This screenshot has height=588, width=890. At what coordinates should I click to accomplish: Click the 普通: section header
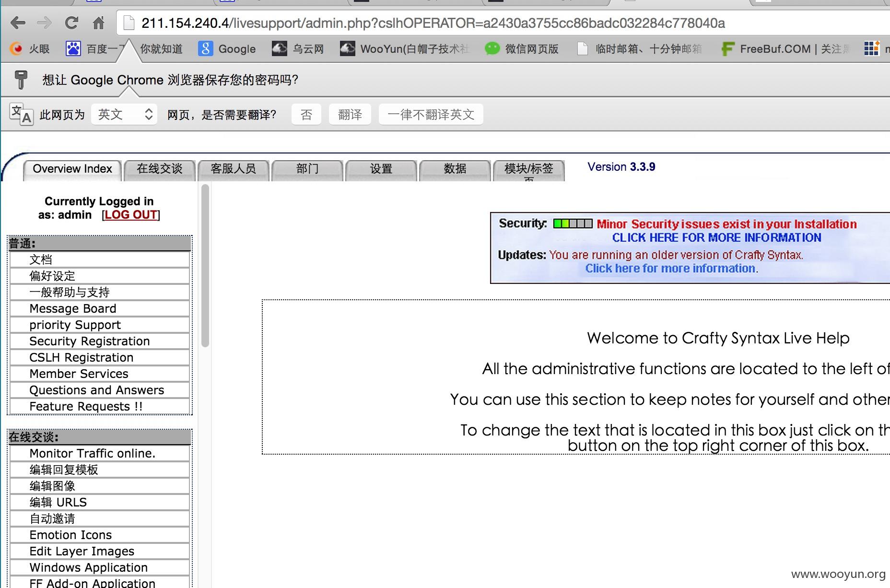click(x=100, y=244)
